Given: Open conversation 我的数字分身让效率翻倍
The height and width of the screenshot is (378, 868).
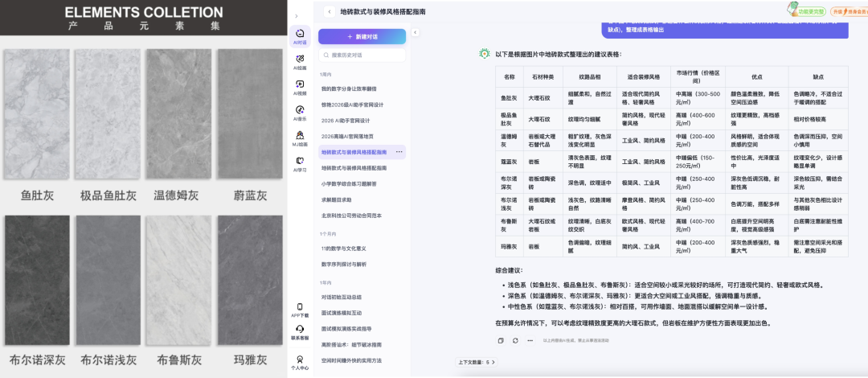Looking at the screenshot, I should [x=349, y=88].
